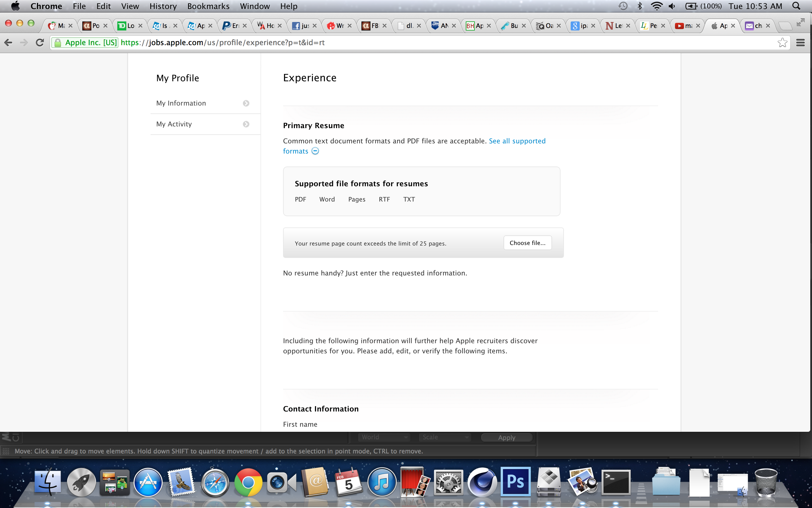Viewport: 812px width, 508px height.
Task: Click the Tue 10:53 AM clock
Action: point(755,6)
